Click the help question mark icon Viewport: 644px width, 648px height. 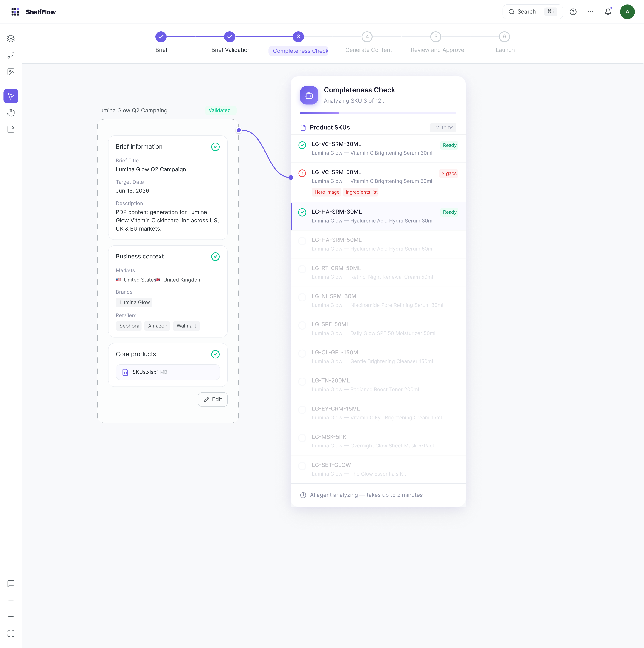pyautogui.click(x=573, y=12)
